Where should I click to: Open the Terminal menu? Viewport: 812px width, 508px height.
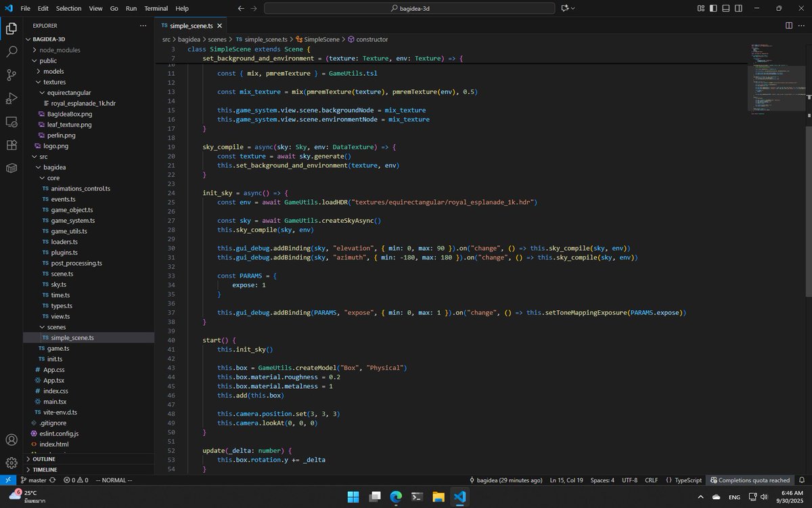click(x=156, y=8)
